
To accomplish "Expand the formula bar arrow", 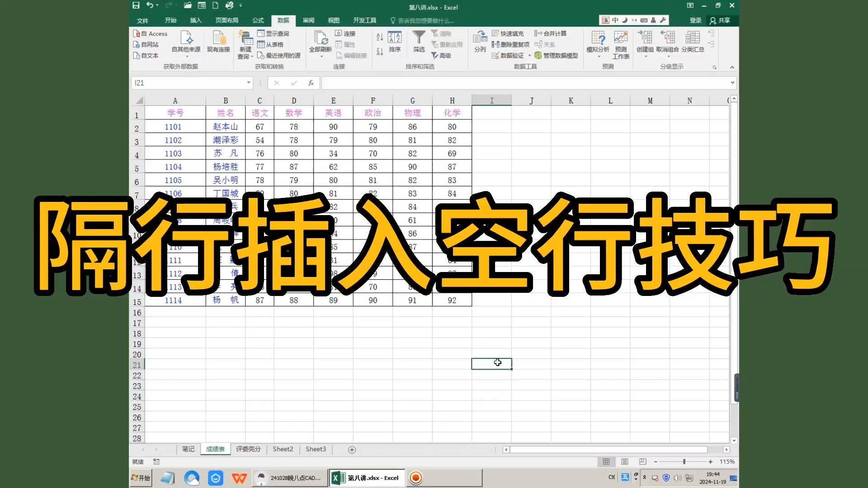I will [x=732, y=83].
